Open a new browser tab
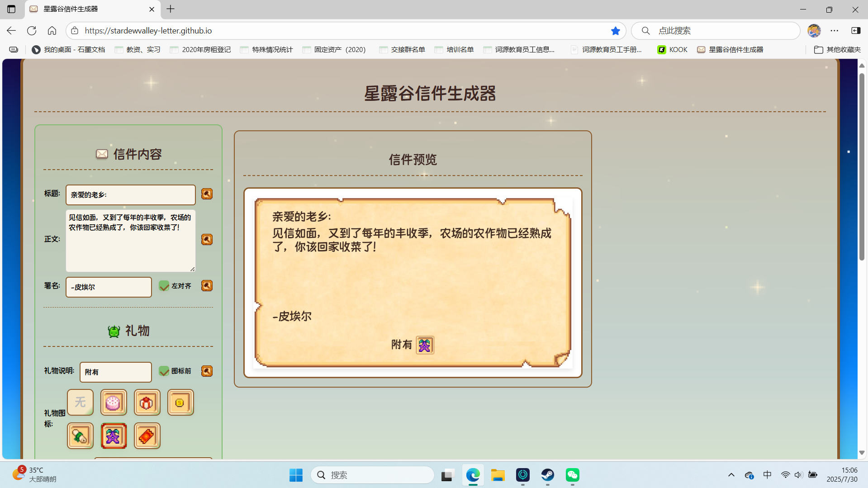This screenshot has height=488, width=868. (x=171, y=9)
